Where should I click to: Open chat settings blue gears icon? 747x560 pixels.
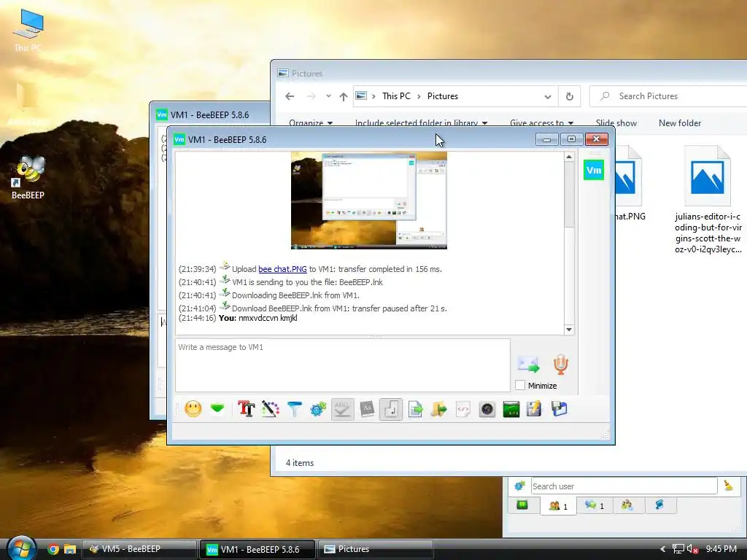[x=318, y=409]
